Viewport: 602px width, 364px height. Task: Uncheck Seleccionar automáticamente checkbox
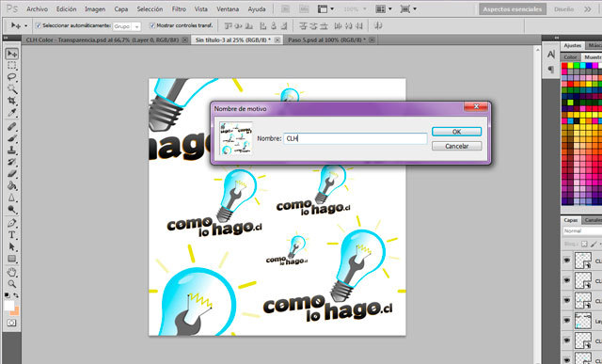(x=38, y=25)
